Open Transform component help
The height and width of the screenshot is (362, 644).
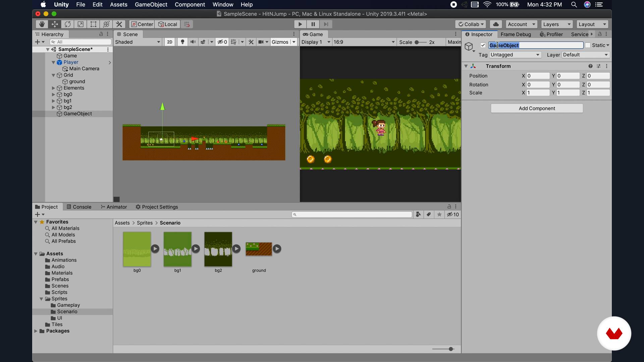click(x=590, y=66)
